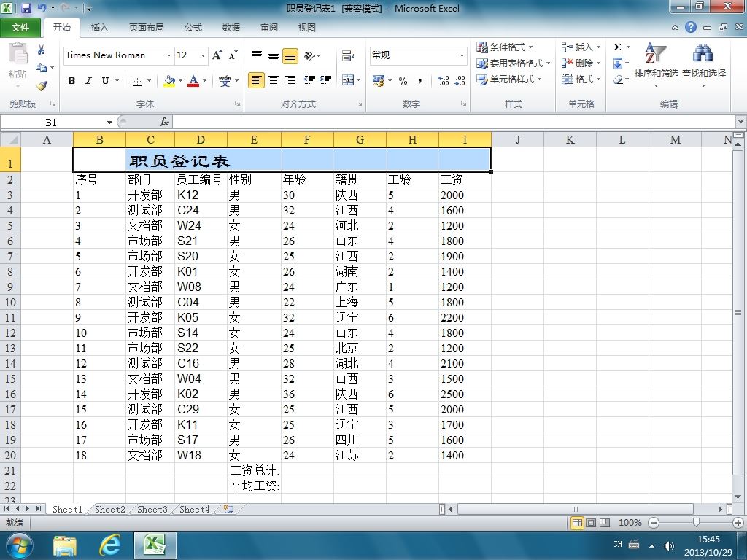Screen dimensions: 747x560
Task: Toggle align text left
Action: tap(256, 80)
